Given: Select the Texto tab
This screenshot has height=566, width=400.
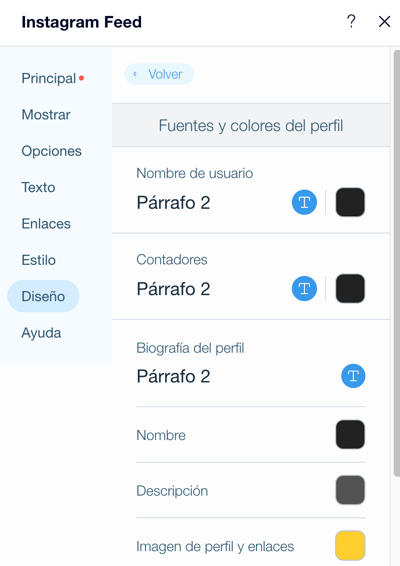Looking at the screenshot, I should 38,187.
